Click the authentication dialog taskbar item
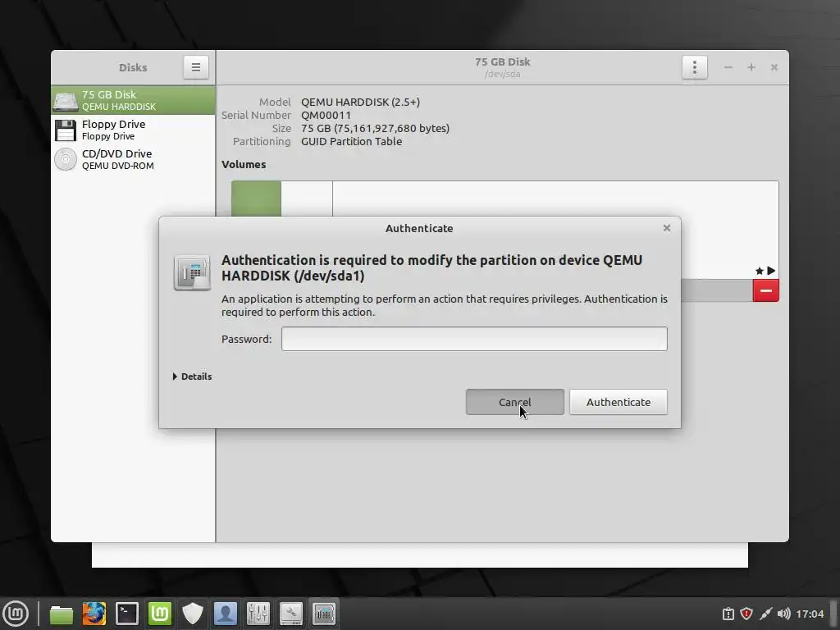 tap(323, 614)
